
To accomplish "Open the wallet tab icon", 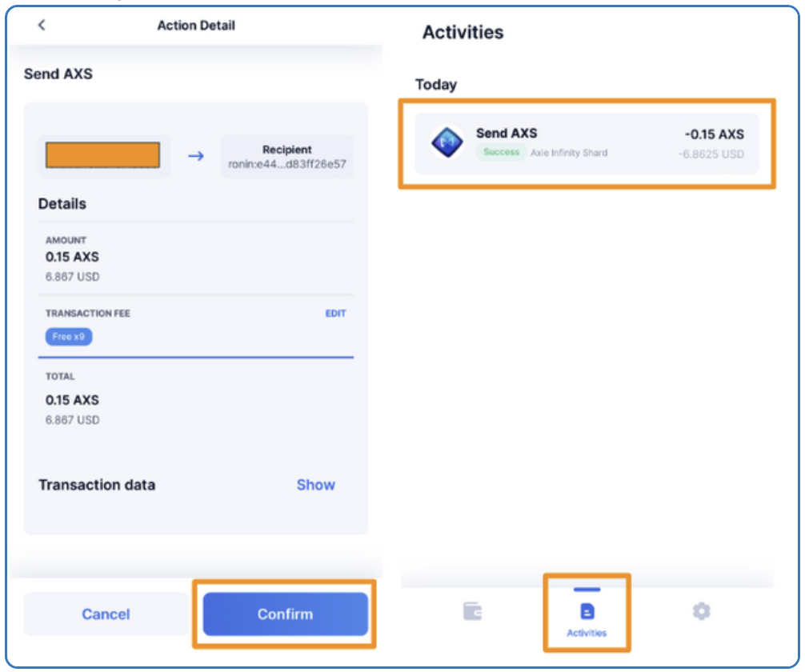I will (x=472, y=611).
